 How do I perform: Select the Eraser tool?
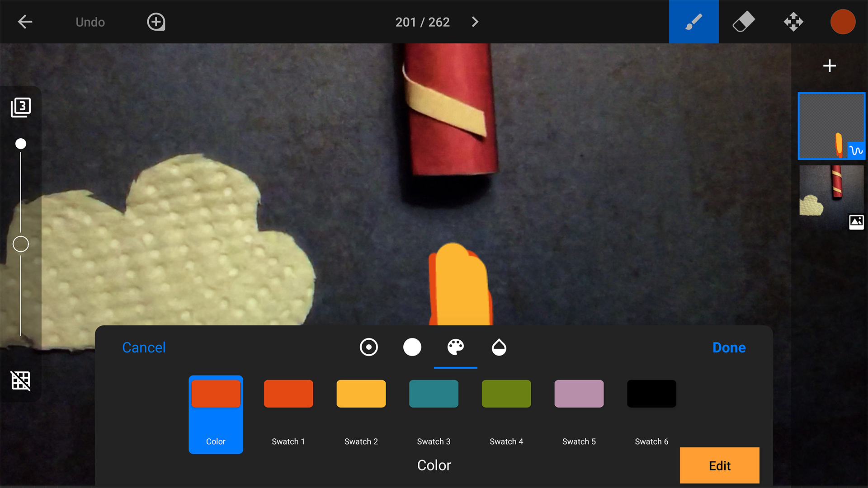(x=744, y=21)
